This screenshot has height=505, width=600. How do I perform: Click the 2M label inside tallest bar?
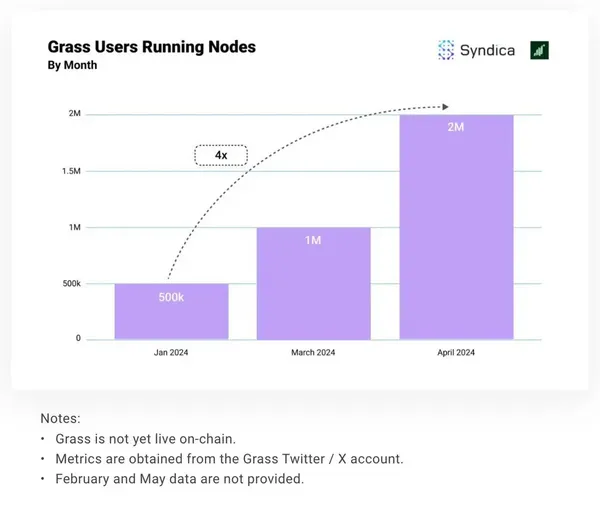[456, 129]
